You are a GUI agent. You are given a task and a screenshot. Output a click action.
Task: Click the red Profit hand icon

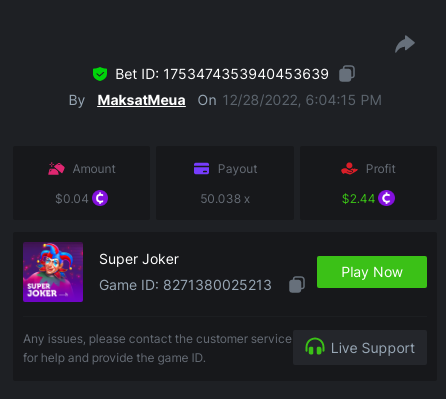pyautogui.click(x=349, y=169)
